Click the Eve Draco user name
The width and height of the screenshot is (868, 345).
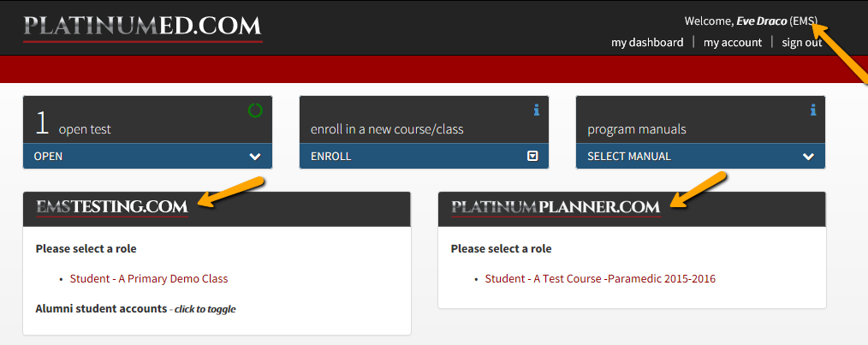click(x=762, y=21)
